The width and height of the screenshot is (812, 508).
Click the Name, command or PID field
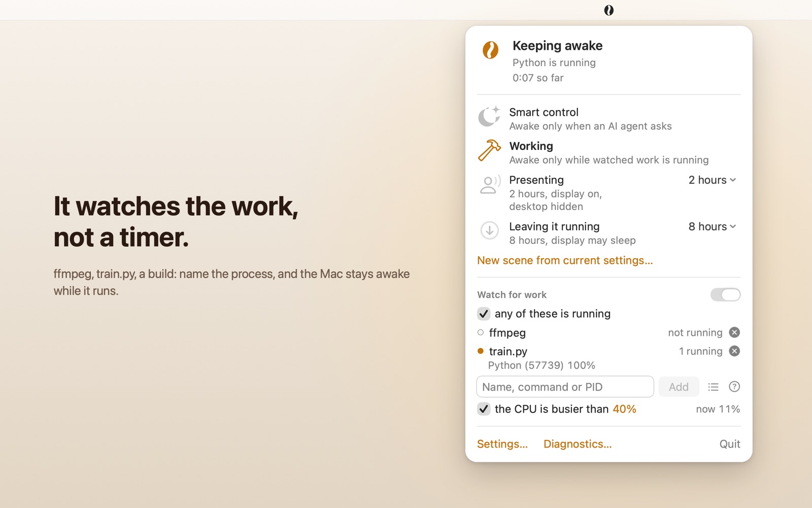pyautogui.click(x=565, y=387)
